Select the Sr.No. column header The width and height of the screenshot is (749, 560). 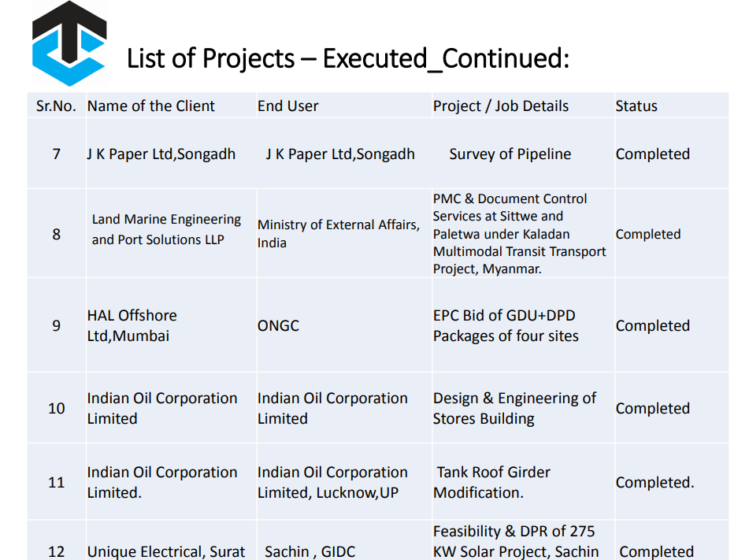click(x=56, y=106)
